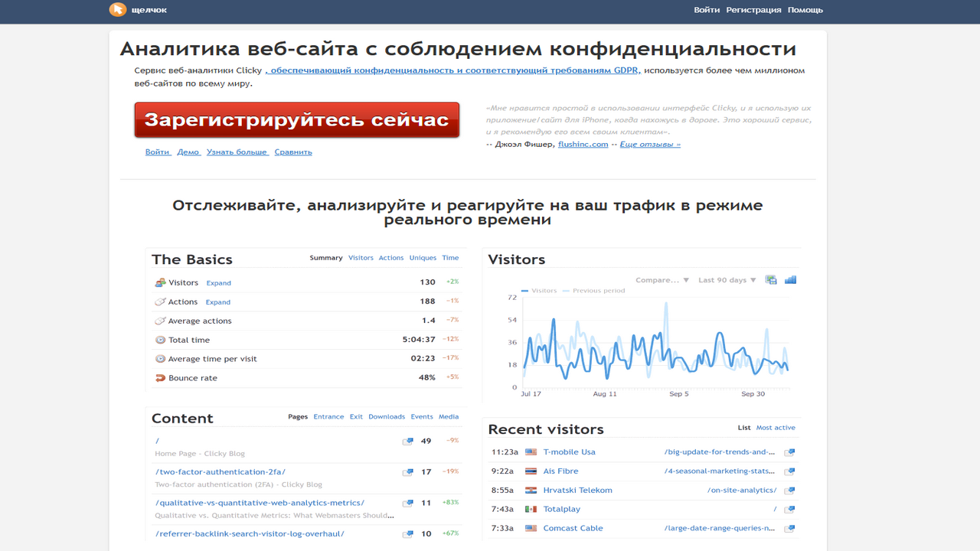Open the /on-site-analytics/ visitor page link

[742, 491]
